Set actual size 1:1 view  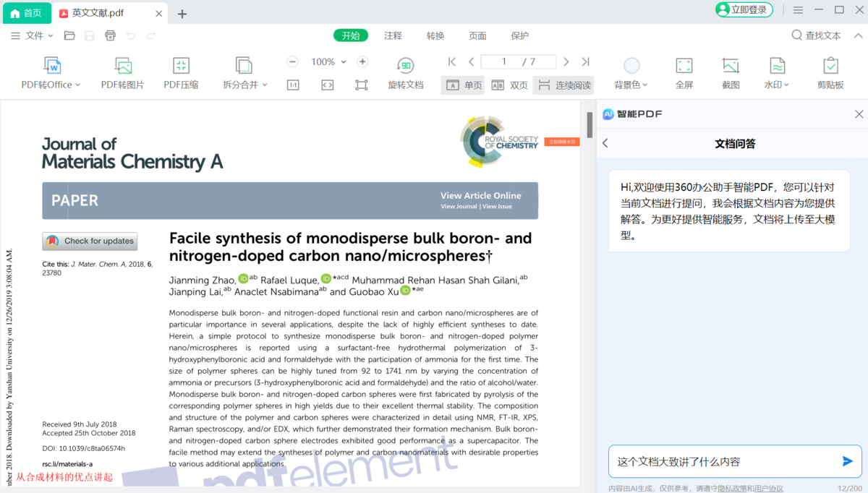click(293, 85)
